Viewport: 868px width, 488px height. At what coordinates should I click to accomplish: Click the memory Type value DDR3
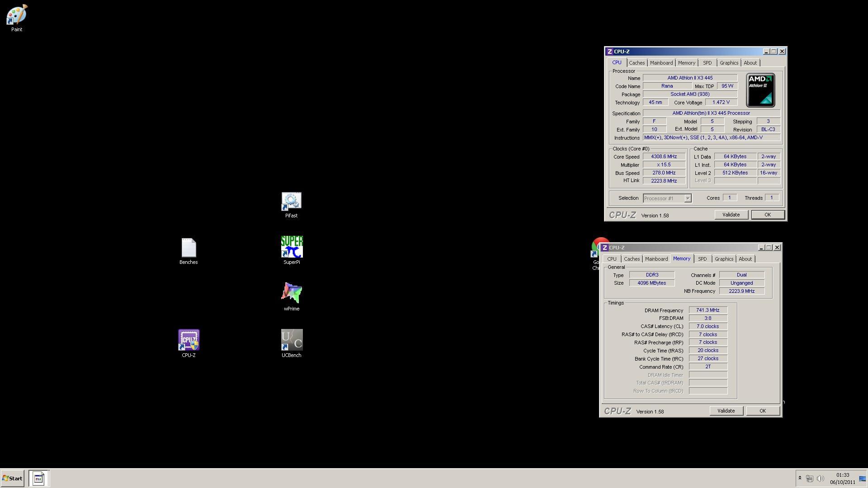651,275
